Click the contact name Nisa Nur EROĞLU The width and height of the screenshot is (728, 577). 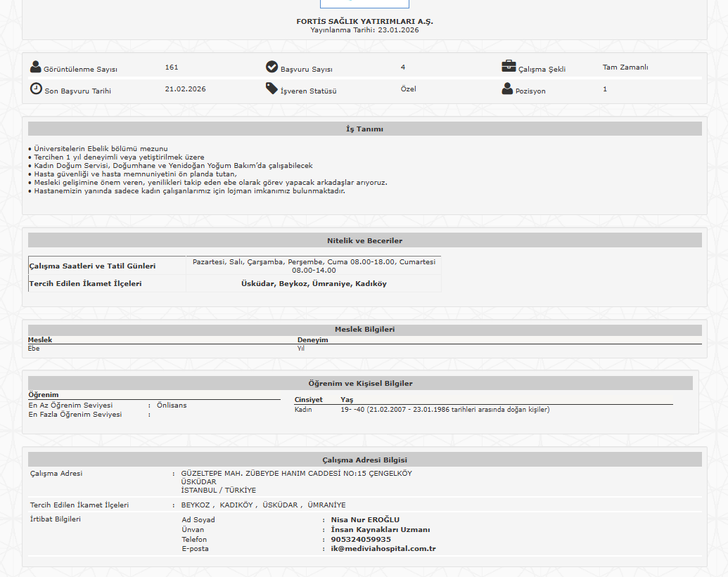pyautogui.click(x=365, y=519)
